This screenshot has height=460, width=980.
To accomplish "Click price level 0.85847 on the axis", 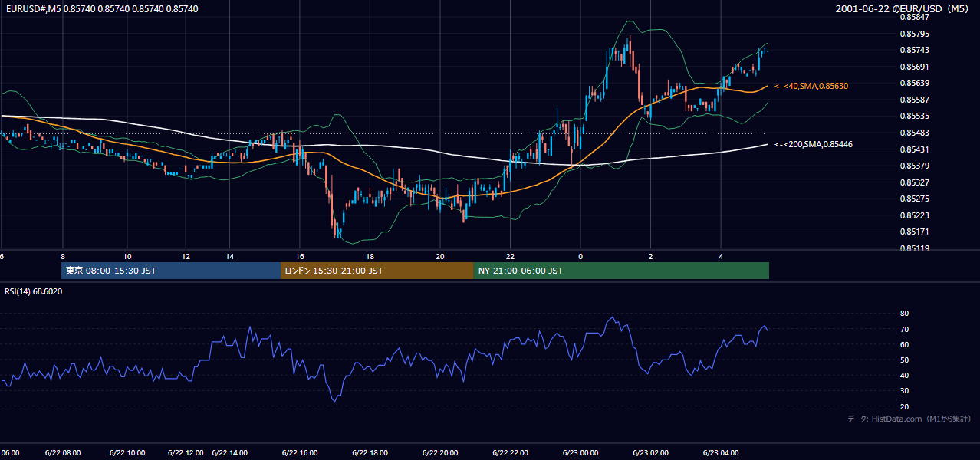I will [x=914, y=17].
